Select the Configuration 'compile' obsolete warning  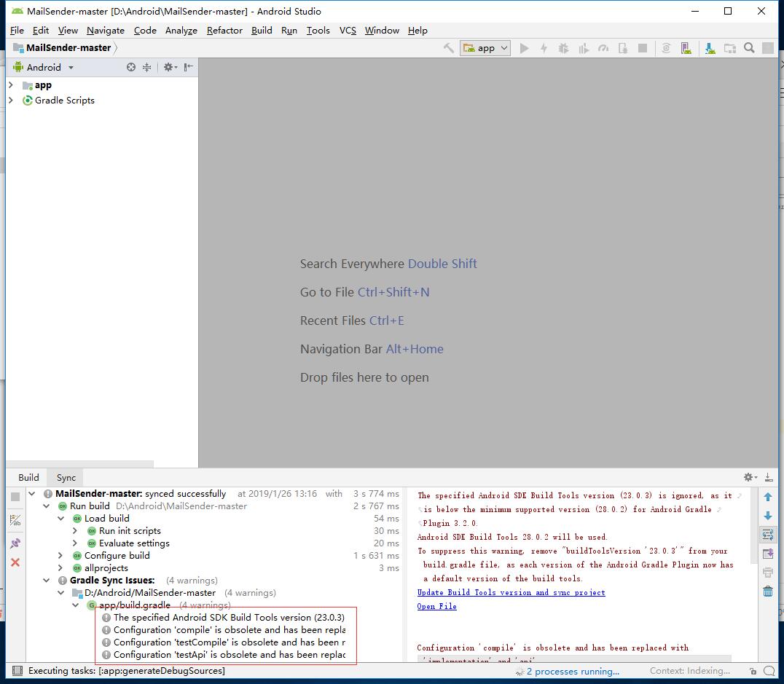224,630
